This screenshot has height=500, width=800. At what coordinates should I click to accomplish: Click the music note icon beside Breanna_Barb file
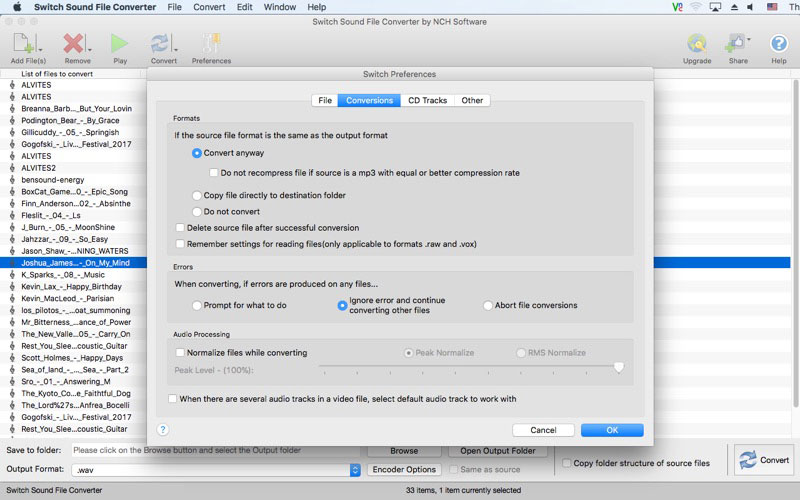[12, 108]
